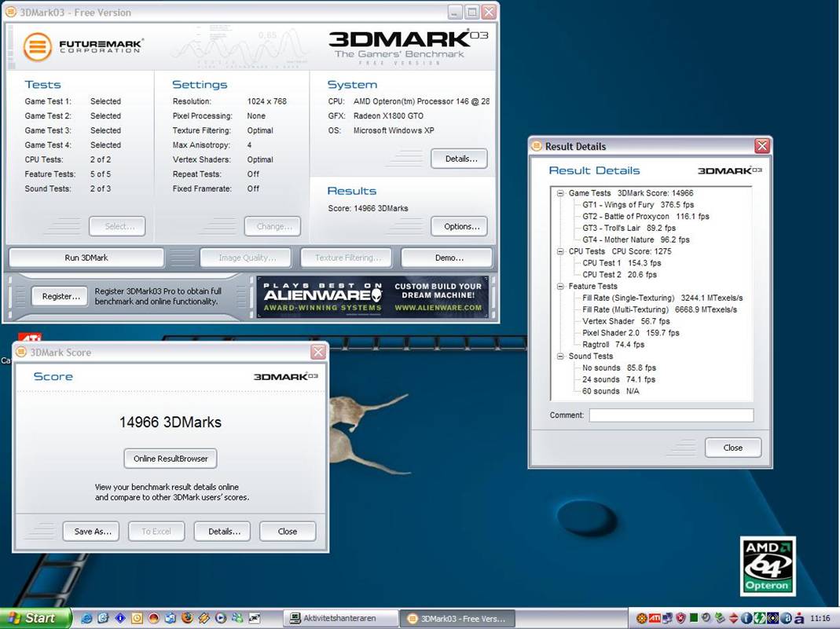840x629 pixels.
Task: Click the MSN Messenger quick launch icon
Action: [x=237, y=618]
